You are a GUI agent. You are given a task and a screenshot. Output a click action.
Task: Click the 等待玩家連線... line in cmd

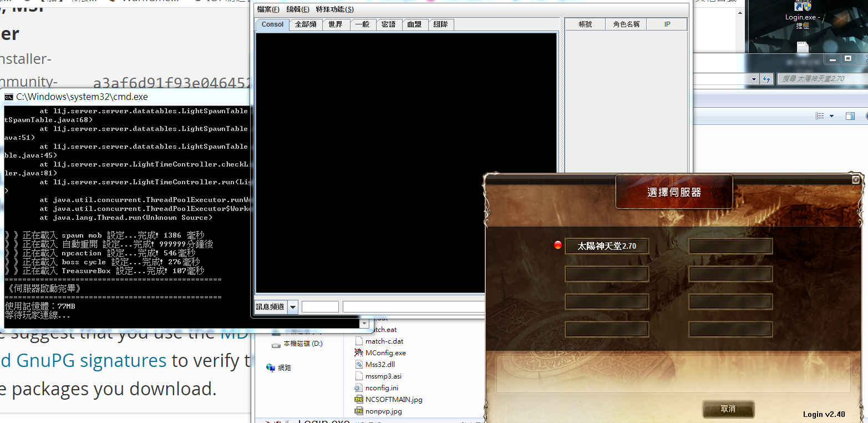click(x=38, y=315)
